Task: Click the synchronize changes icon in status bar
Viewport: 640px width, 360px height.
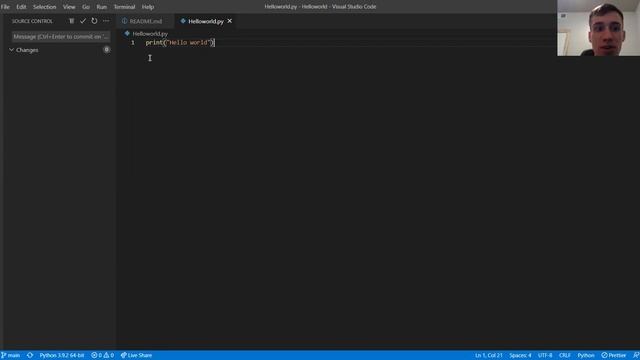Action: click(x=30, y=355)
